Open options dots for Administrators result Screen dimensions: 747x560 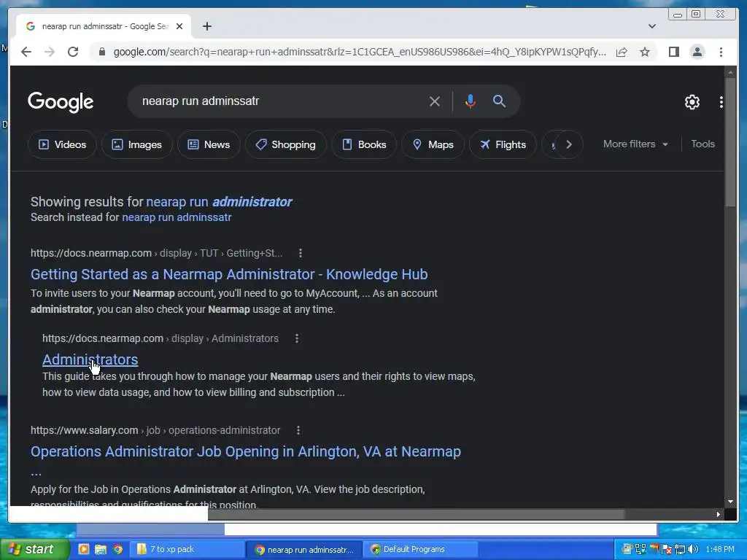tap(297, 338)
